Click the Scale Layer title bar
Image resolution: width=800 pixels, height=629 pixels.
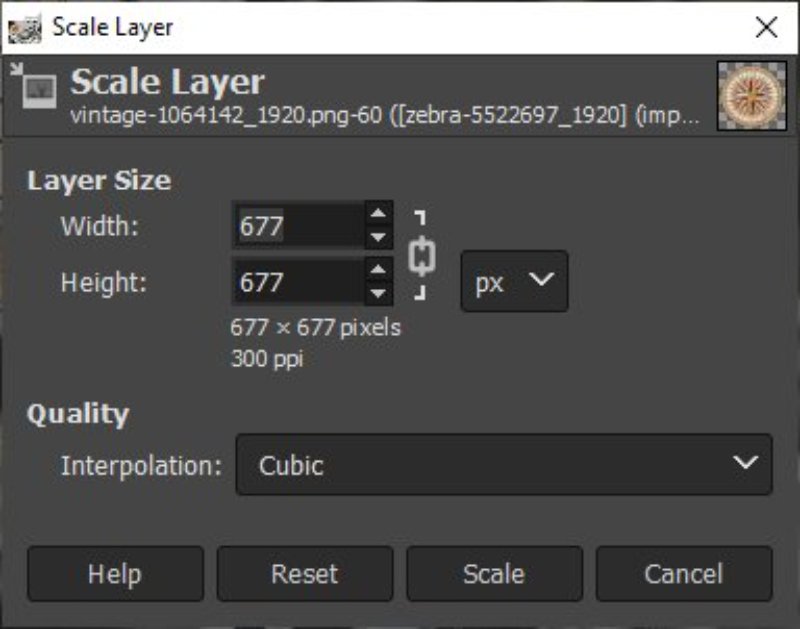(400, 27)
